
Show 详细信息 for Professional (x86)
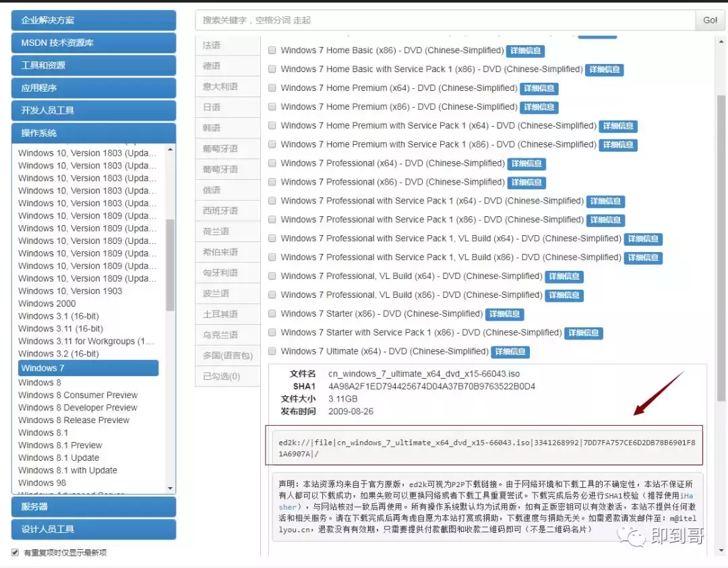pyautogui.click(x=526, y=183)
